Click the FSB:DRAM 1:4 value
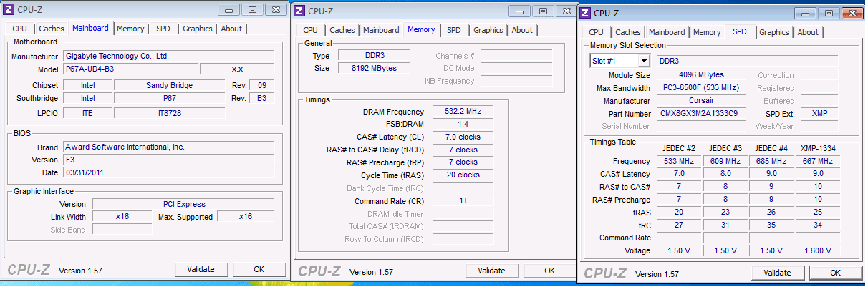Screen dimensions: 868x287 coord(463,125)
